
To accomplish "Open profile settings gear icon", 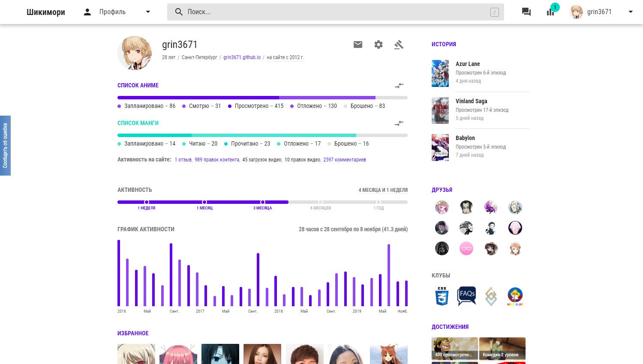I will coord(379,45).
